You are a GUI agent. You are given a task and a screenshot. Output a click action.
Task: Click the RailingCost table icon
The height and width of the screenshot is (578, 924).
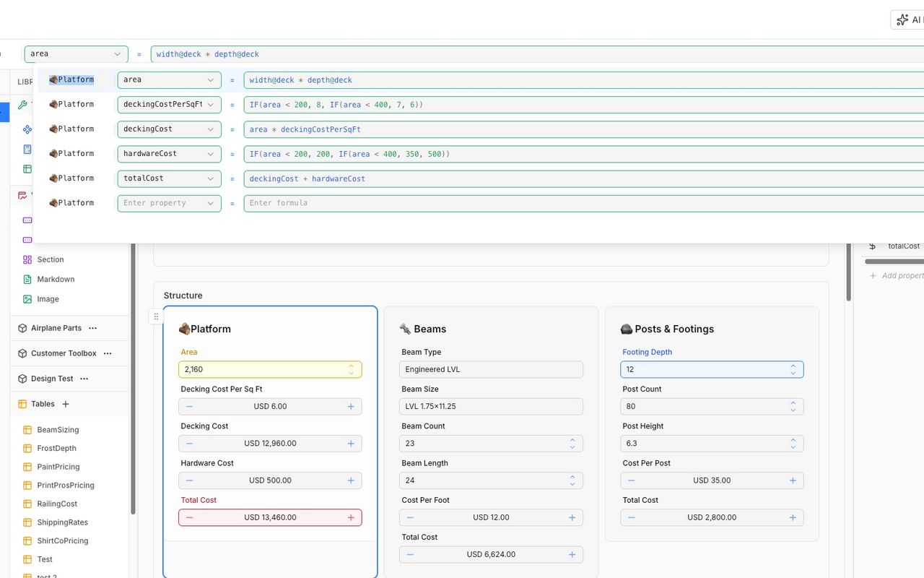click(x=27, y=504)
